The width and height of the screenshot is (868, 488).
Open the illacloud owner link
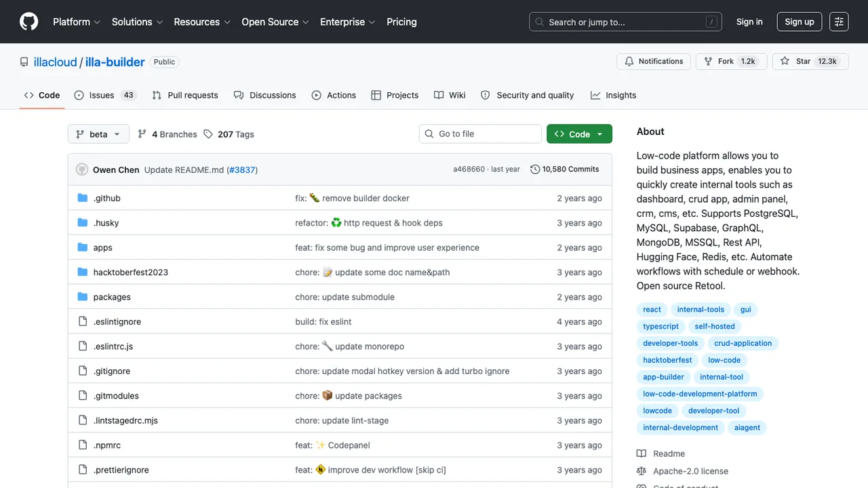click(56, 62)
